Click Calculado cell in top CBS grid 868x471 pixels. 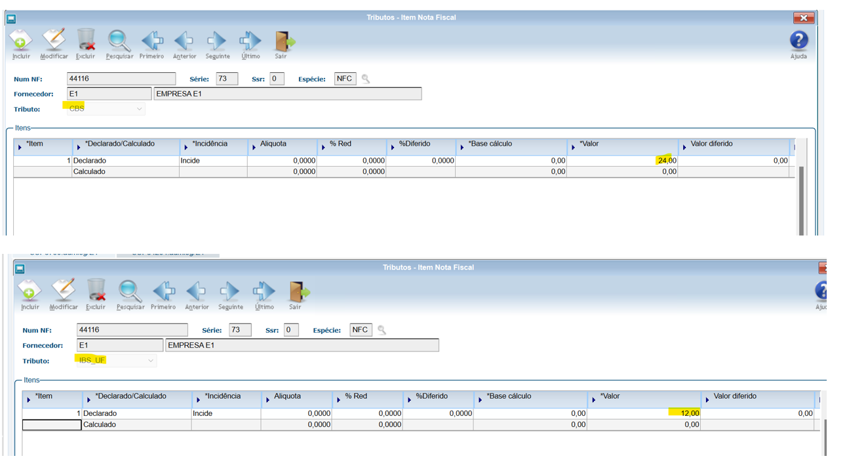point(125,172)
